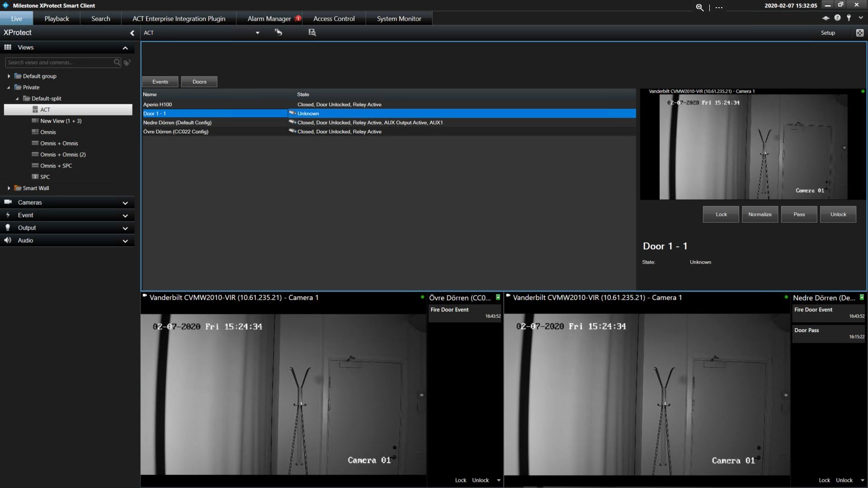Click the Doors button
This screenshot has height=488, width=868.
point(199,82)
